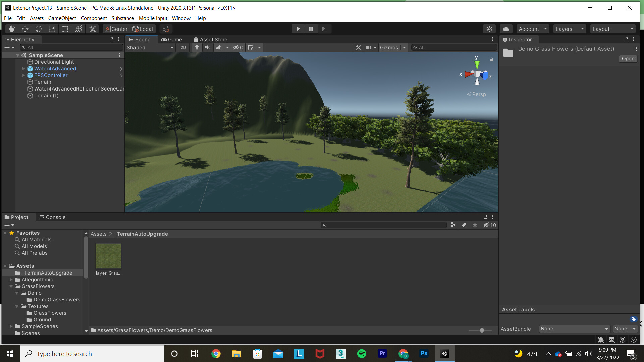The width and height of the screenshot is (644, 362).
Task: Select the Scale tool
Action: pyautogui.click(x=52, y=29)
